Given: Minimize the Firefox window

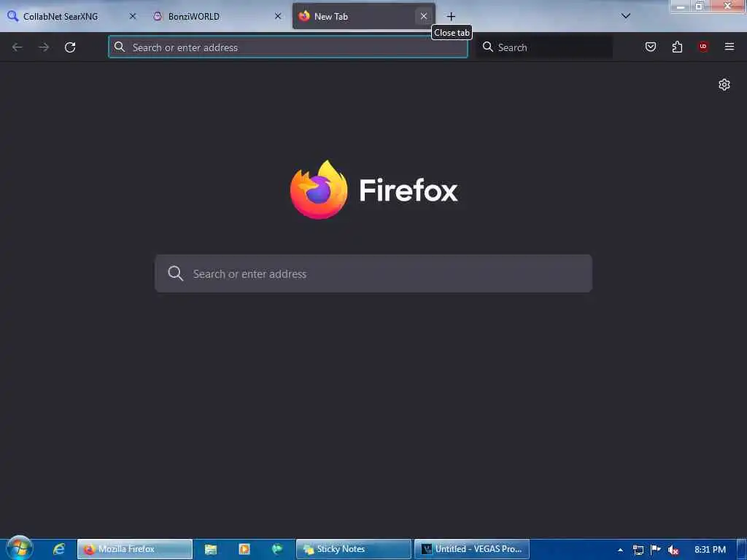Looking at the screenshot, I should click(x=681, y=6).
